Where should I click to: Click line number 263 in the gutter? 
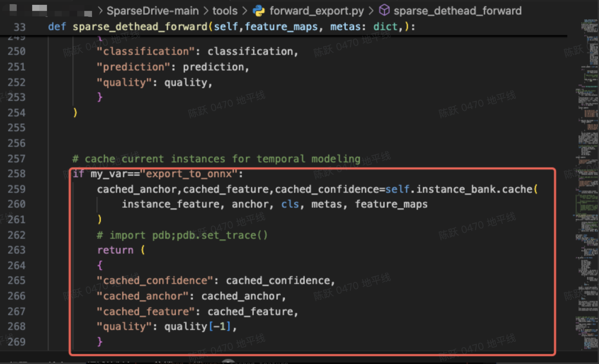pos(16,250)
